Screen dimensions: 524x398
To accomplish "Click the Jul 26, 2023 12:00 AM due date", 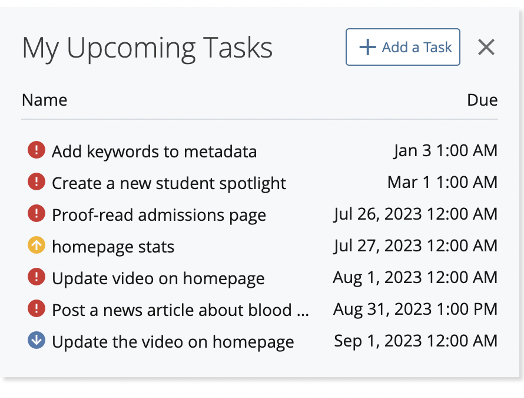I will 415,214.
